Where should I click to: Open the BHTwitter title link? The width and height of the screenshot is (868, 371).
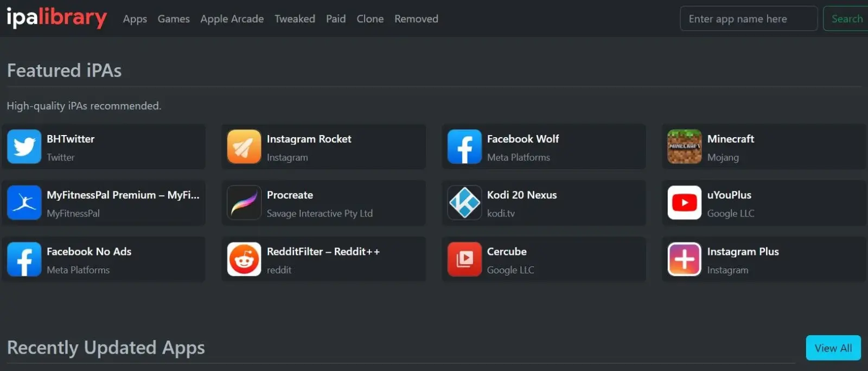coord(71,139)
